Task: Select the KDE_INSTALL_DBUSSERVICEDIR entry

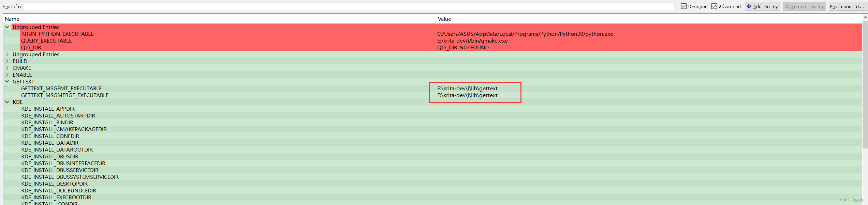Action: [60, 170]
